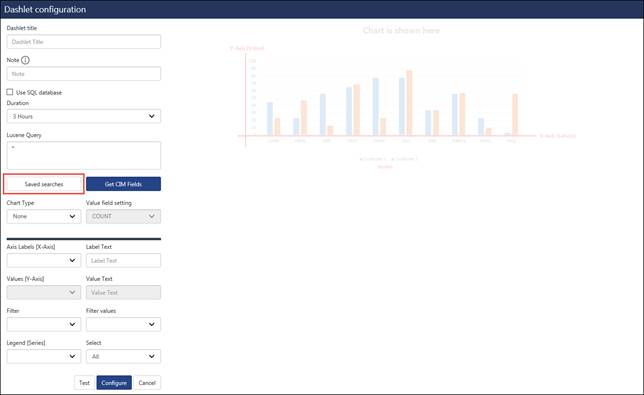Expand the Chart Type dropdown
The height and width of the screenshot is (395, 644).
(44, 216)
